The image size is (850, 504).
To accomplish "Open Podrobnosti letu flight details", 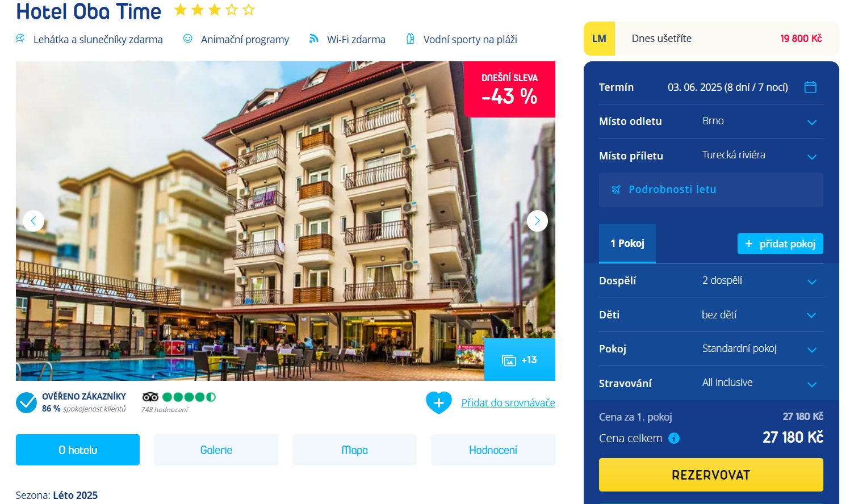I will pos(711,190).
